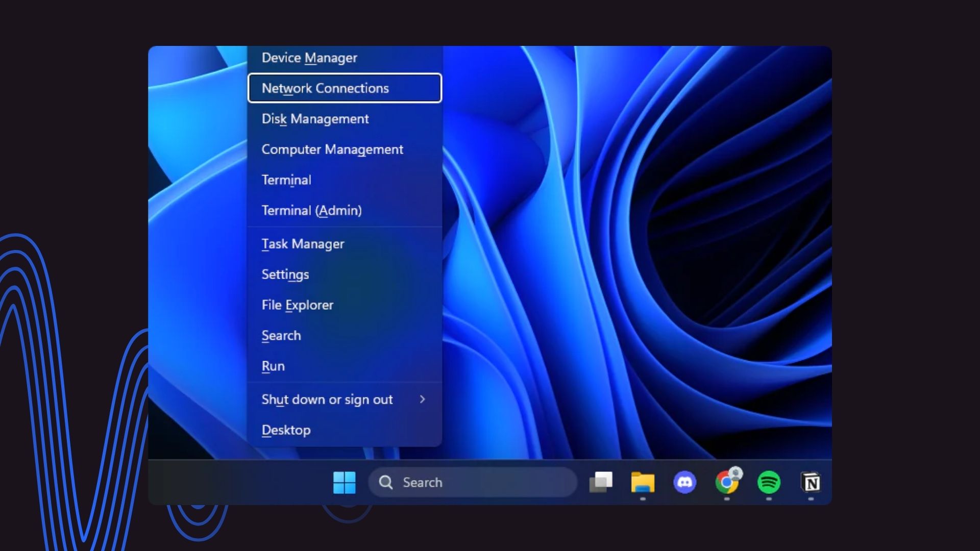Select Device Manager in the menu
Viewport: 980px width, 551px height.
click(345, 58)
